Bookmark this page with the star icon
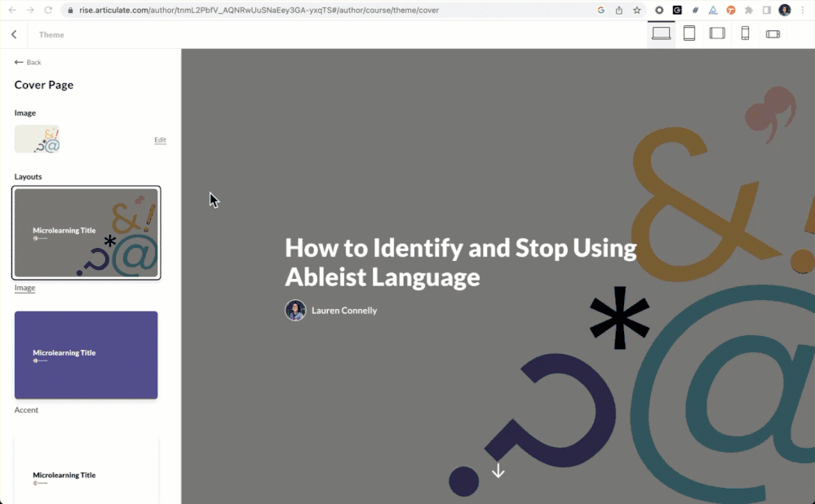Screen dimensions: 815x504 (x=637, y=10)
